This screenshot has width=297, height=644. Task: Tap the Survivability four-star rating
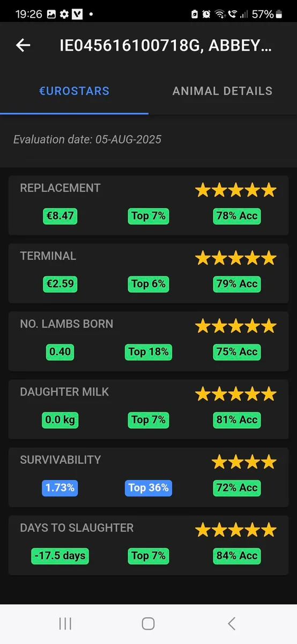coord(244,462)
